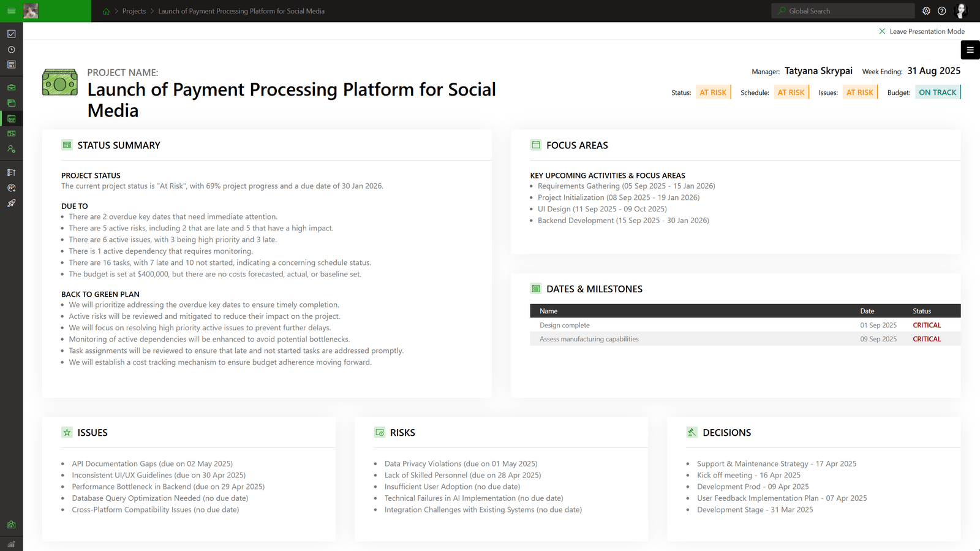The image size is (980, 551).
Task: Click the Schedule AT RISK badge
Action: coord(791,93)
